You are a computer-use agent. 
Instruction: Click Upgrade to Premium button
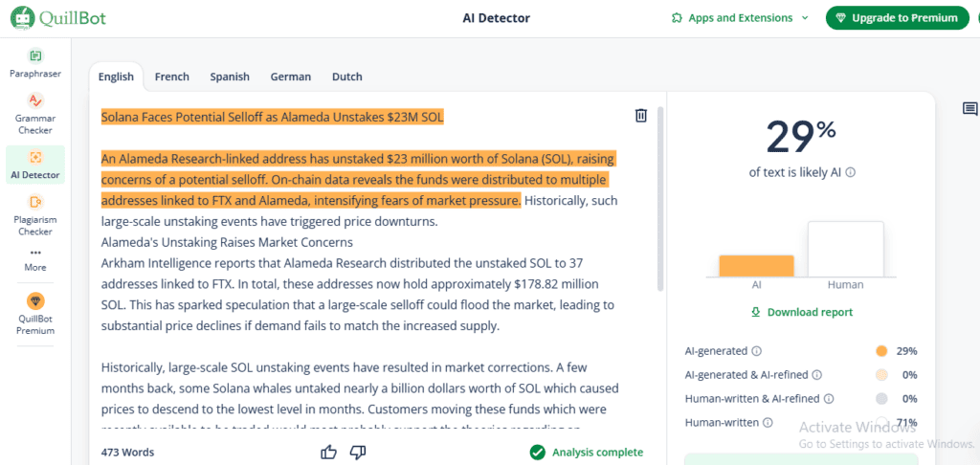coord(898,18)
